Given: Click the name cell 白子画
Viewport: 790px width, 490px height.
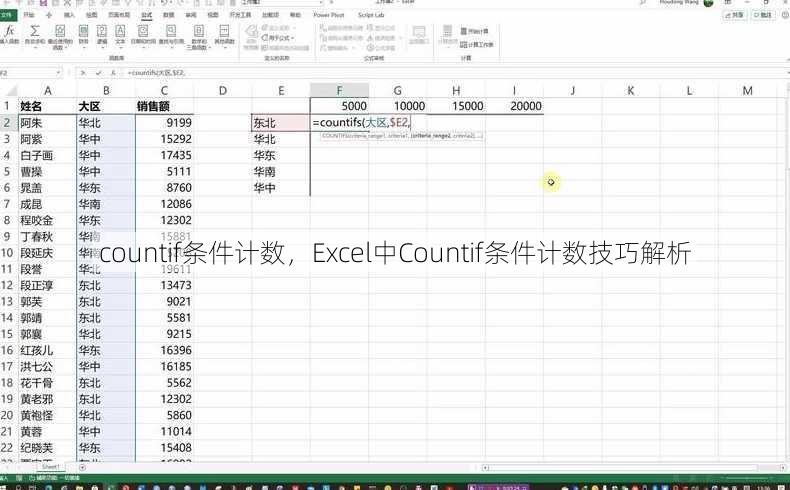Looking at the screenshot, I should 47,155.
